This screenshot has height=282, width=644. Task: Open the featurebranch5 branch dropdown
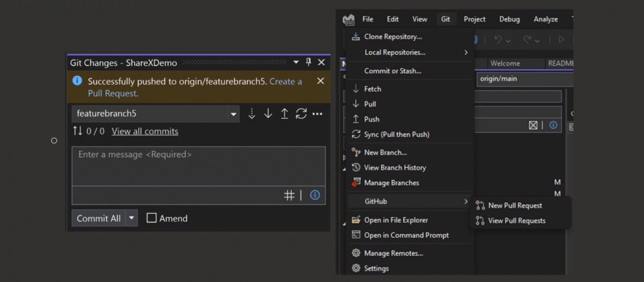pos(233,114)
